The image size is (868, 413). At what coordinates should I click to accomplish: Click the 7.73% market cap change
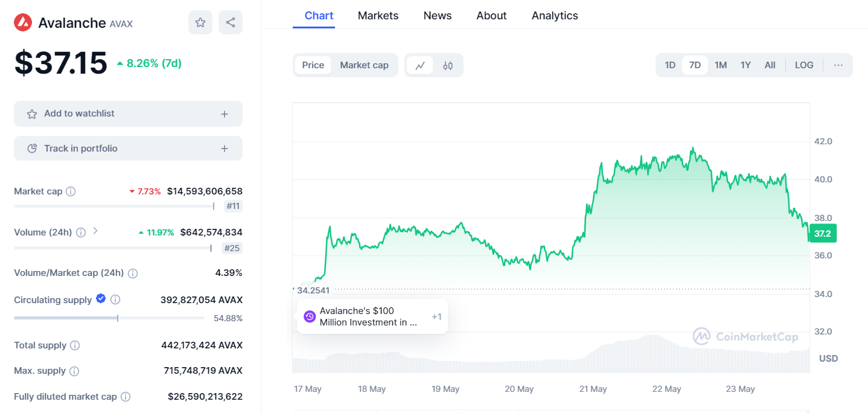[x=145, y=191]
